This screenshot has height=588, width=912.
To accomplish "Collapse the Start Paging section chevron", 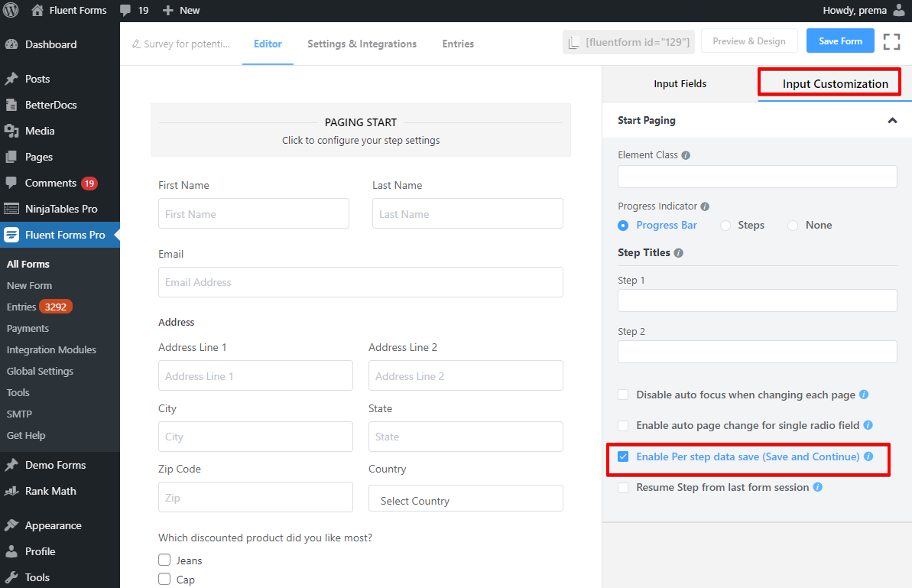I will (892, 120).
